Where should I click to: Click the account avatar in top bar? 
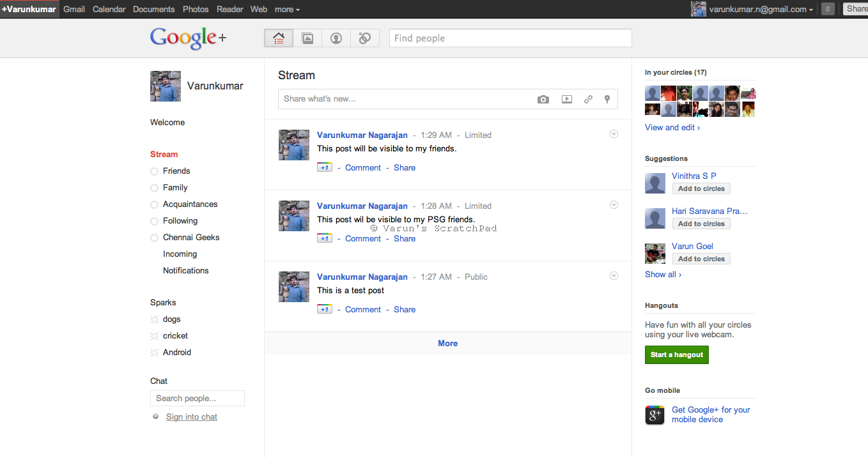(x=699, y=9)
